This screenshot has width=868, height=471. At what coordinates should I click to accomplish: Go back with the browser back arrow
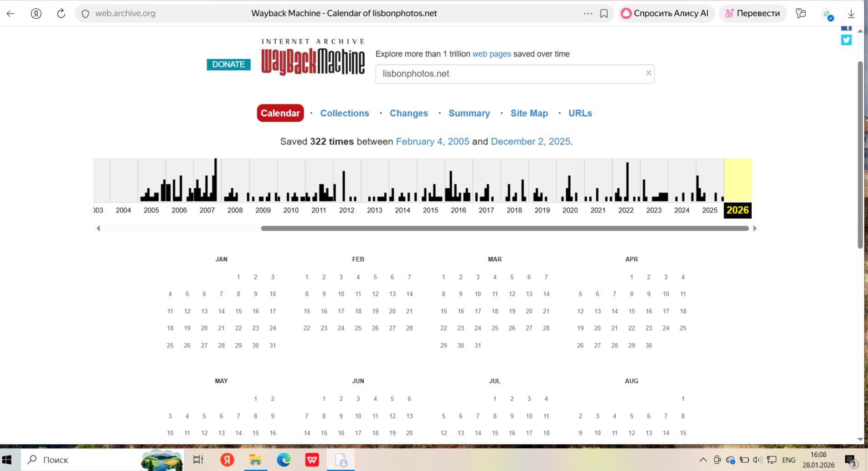[x=10, y=13]
